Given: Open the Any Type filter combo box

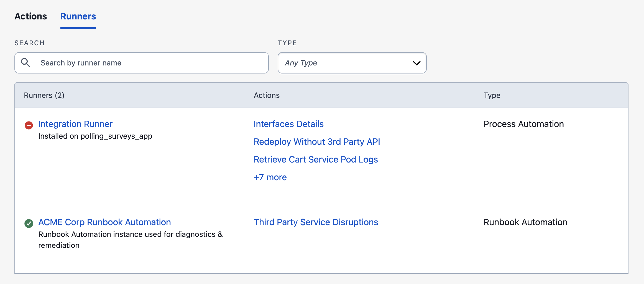Looking at the screenshot, I should (352, 63).
